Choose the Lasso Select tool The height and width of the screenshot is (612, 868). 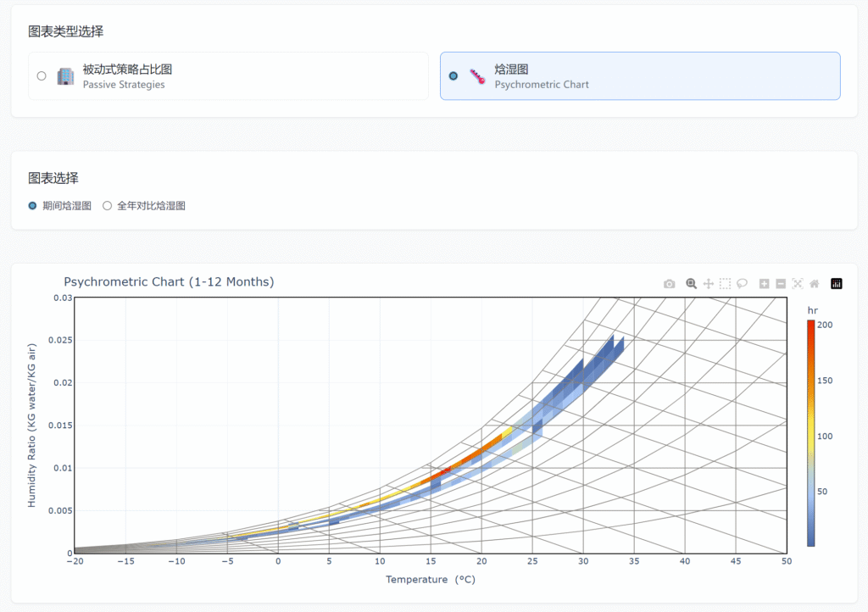742,284
